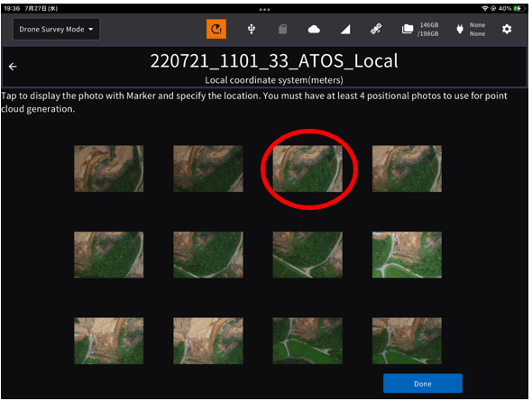532x401 pixels.
Task: Open first thumbnail in the middle row
Action: [x=108, y=255]
